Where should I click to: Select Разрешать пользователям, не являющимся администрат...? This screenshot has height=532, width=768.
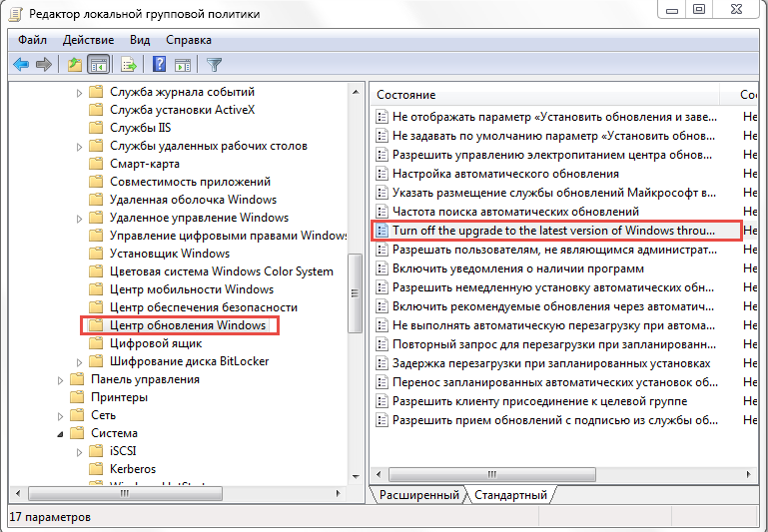point(554,250)
